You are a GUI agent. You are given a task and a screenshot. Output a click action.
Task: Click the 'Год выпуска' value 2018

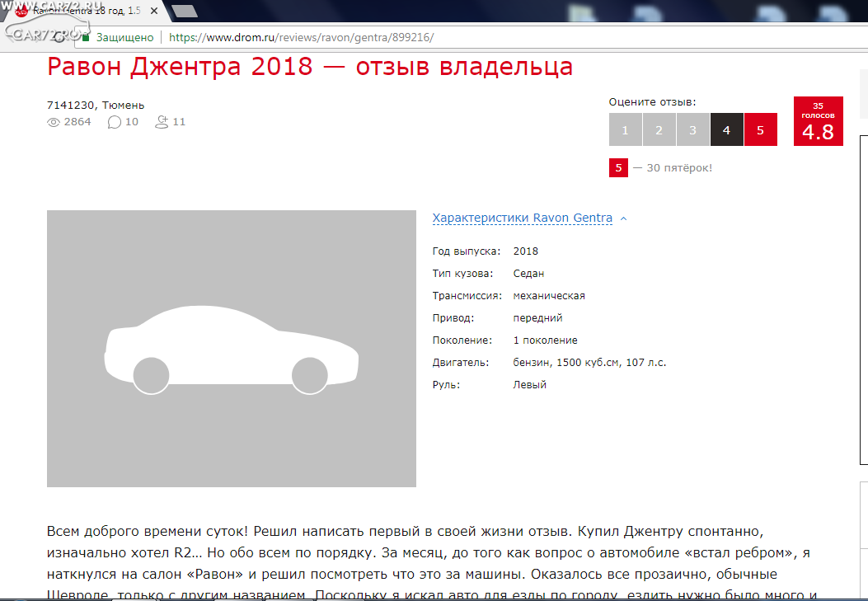click(x=525, y=251)
